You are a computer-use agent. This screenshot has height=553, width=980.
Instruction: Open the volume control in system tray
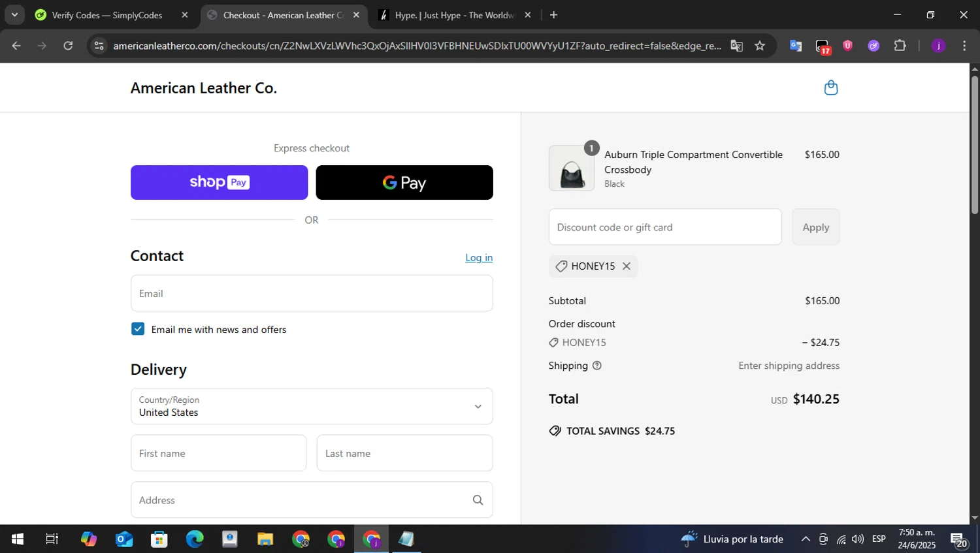tap(858, 539)
